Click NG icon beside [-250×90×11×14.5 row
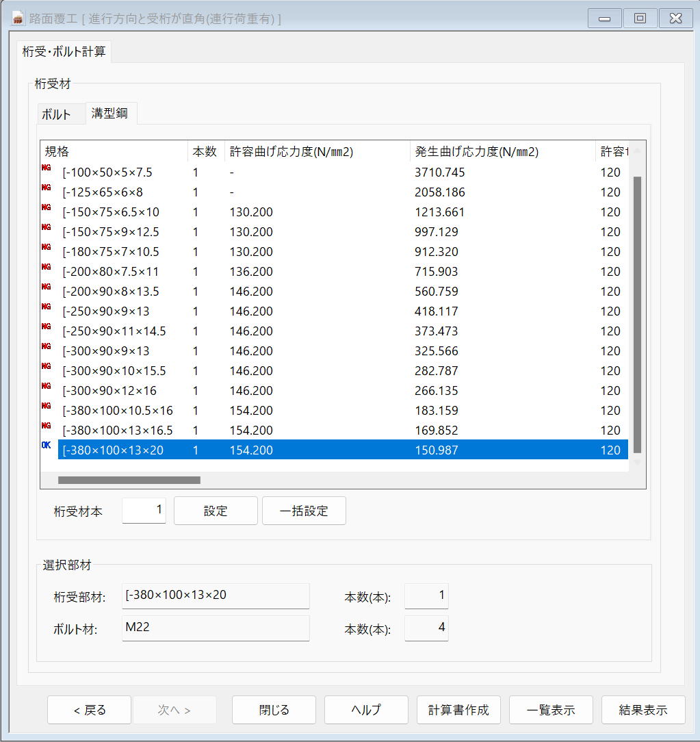Viewport: 700px width, 742px height. (47, 327)
